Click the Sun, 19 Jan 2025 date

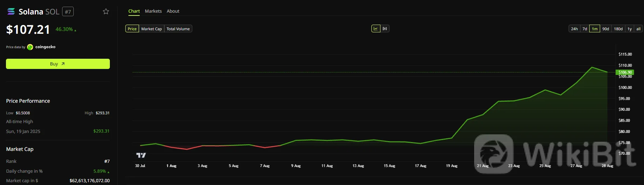click(23, 131)
